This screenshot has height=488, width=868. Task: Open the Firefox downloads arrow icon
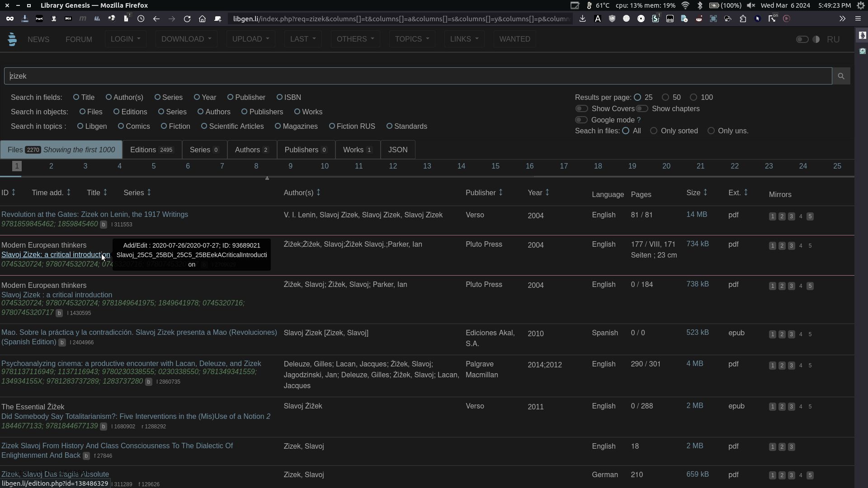click(x=582, y=19)
